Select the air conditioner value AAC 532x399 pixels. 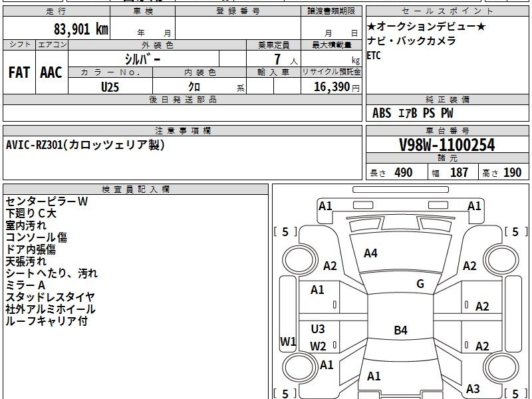(51, 72)
